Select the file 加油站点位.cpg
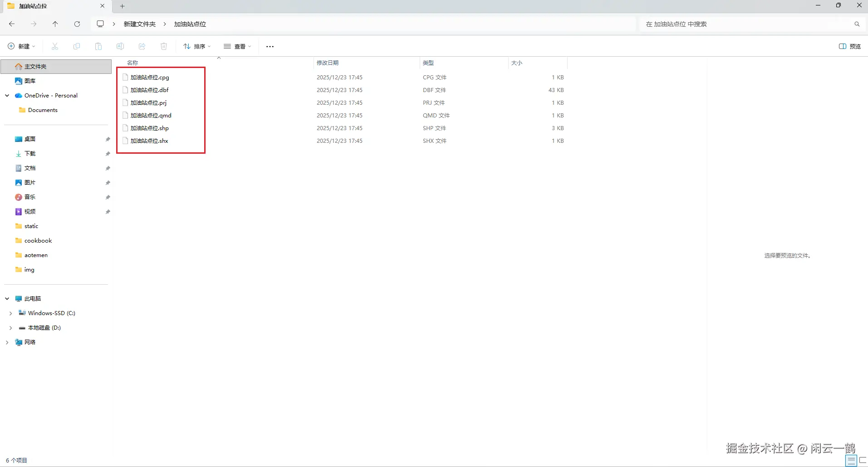Image resolution: width=868 pixels, height=467 pixels. (150, 78)
